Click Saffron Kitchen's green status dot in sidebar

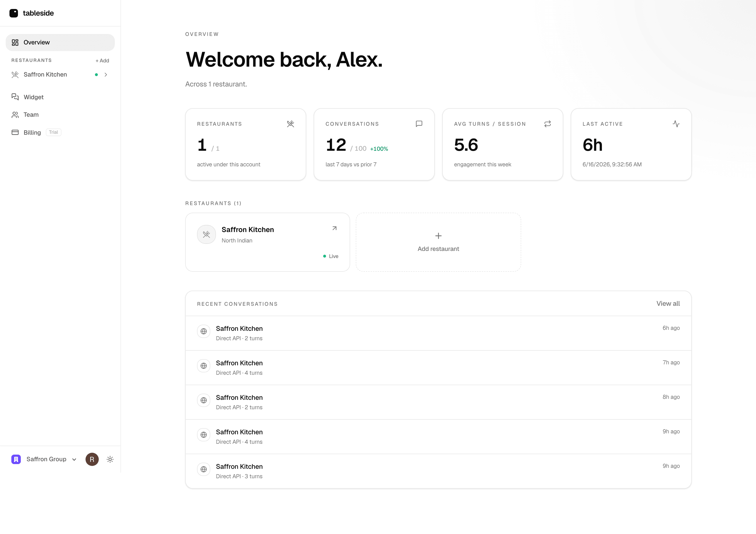96,75
